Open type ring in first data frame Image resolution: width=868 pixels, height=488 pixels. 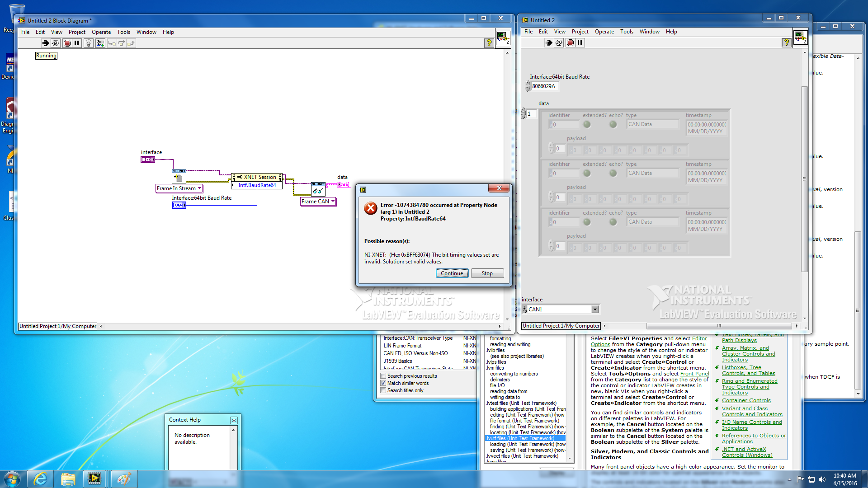[653, 124]
